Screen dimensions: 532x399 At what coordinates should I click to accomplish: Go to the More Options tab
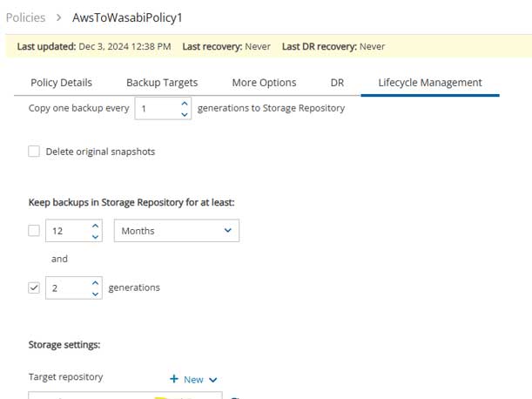tap(264, 83)
